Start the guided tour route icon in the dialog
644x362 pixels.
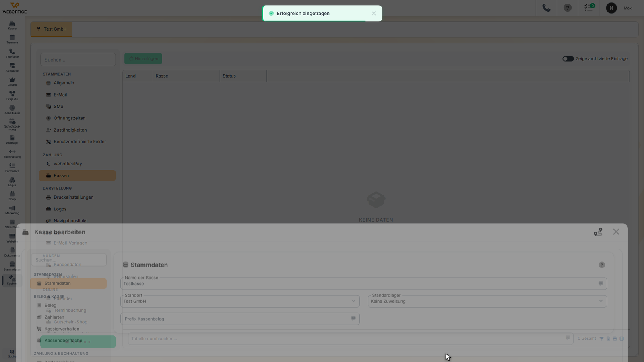click(598, 232)
